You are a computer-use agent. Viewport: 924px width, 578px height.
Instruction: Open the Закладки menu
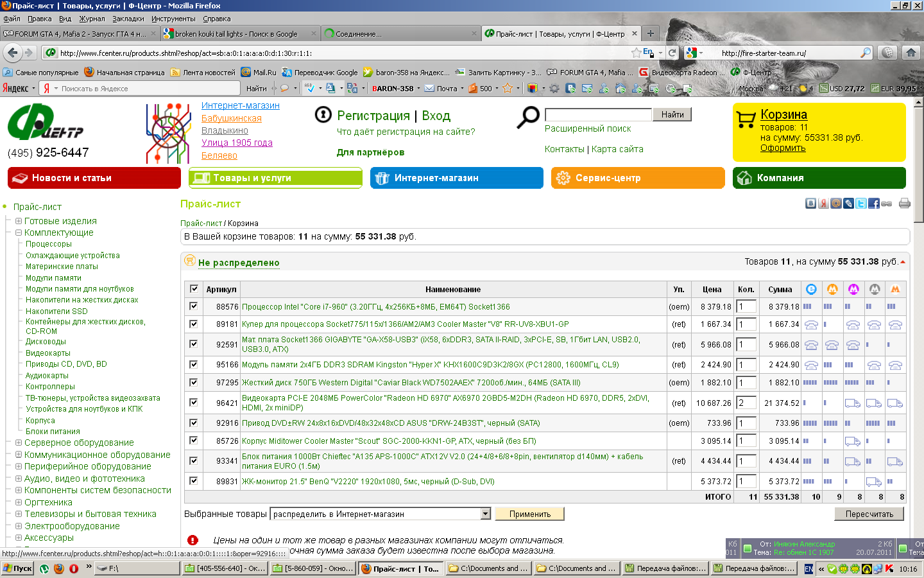click(128, 19)
